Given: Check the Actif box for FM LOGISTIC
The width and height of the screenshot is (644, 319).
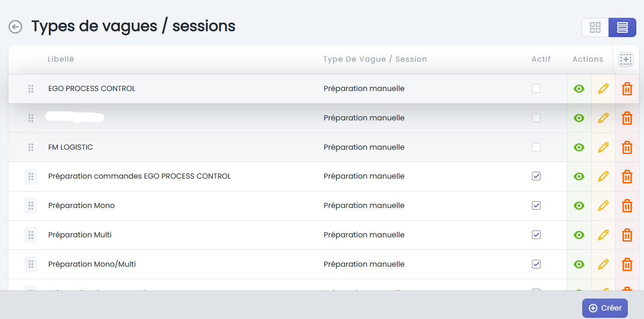Looking at the screenshot, I should click(536, 147).
